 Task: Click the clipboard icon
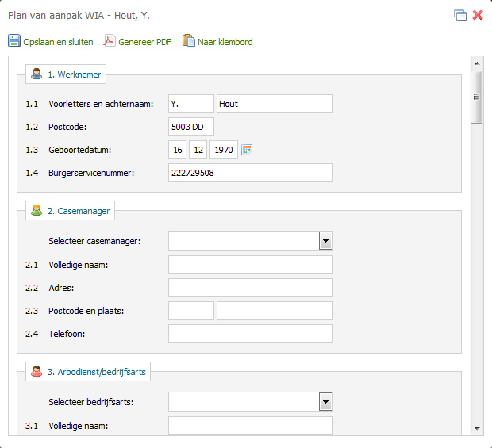click(189, 40)
